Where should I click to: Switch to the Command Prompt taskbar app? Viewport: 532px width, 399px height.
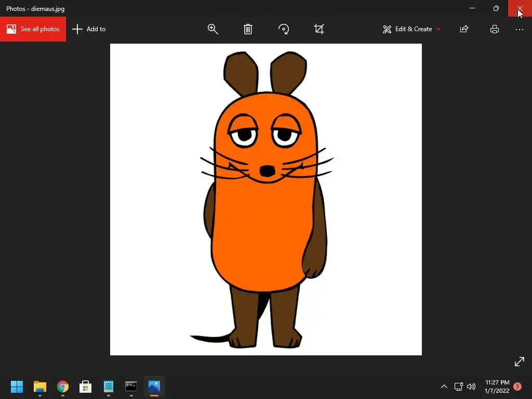[x=131, y=387]
